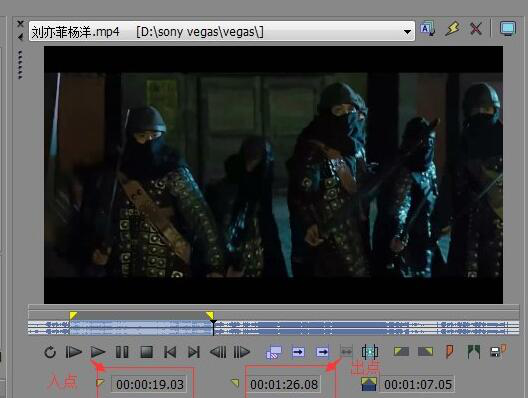The width and height of the screenshot is (528, 398).
Task: Click the audio waveform after the selection
Action: click(x=367, y=328)
